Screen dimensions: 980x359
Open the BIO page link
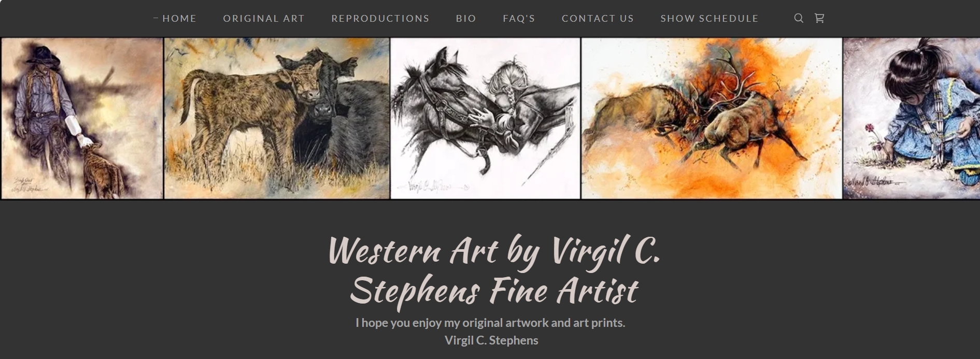coord(466,18)
